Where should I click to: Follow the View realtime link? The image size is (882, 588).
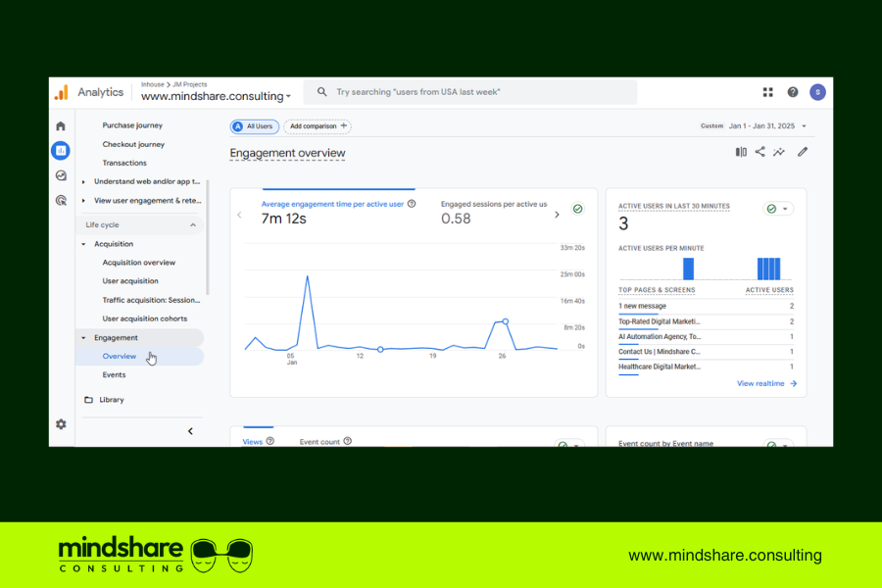766,383
